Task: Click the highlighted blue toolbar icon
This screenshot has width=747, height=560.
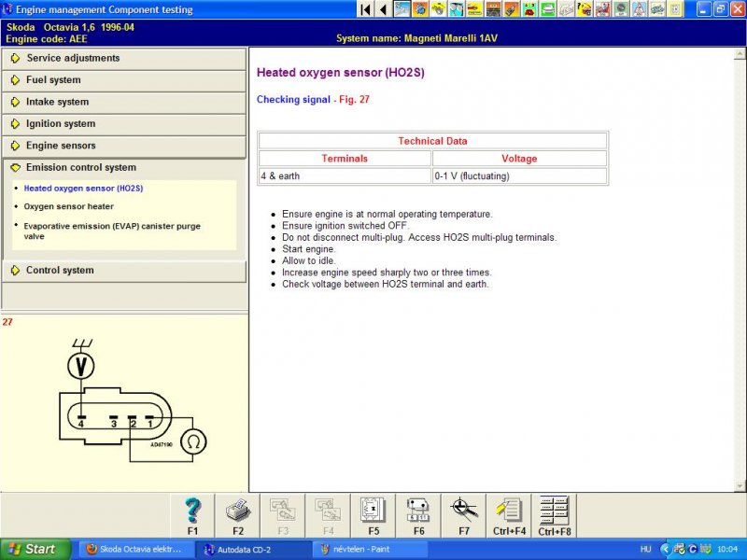Action: [x=402, y=9]
